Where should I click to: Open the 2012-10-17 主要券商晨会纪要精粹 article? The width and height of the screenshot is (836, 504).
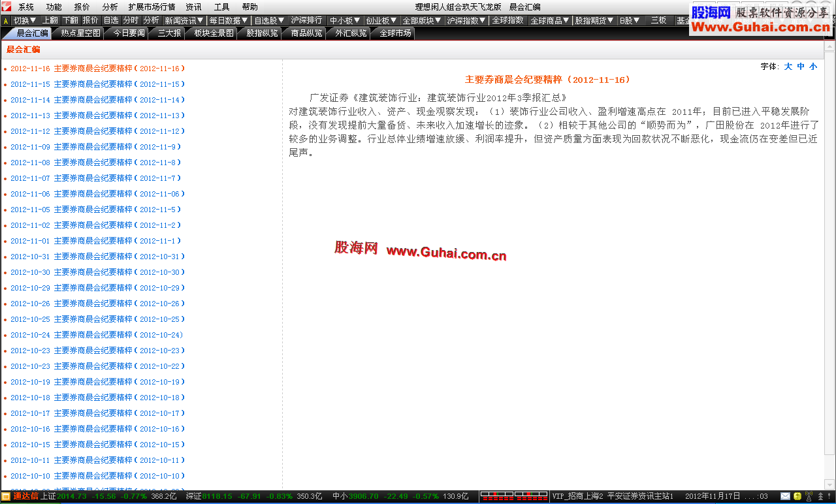click(x=98, y=413)
